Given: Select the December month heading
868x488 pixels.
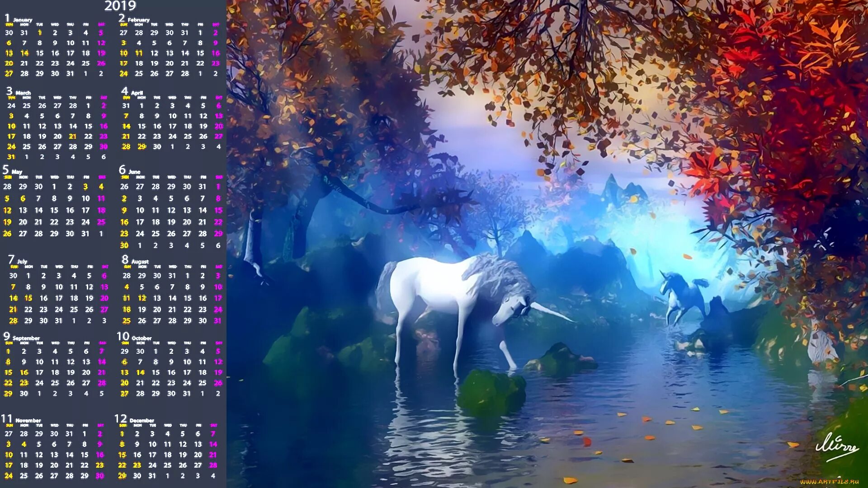Looking at the screenshot, I should (142, 420).
